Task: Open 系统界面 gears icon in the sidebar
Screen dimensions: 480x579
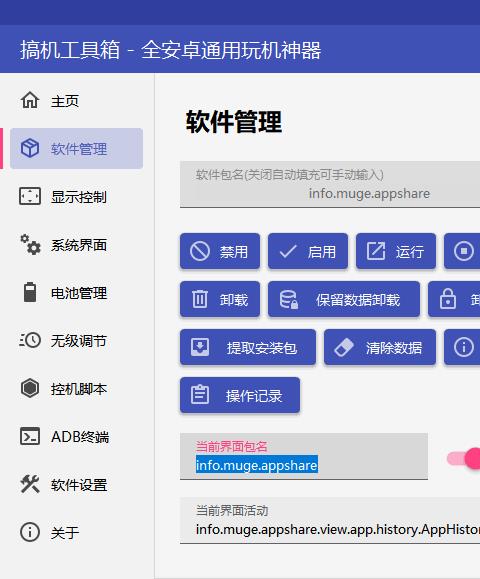Action: [30, 244]
